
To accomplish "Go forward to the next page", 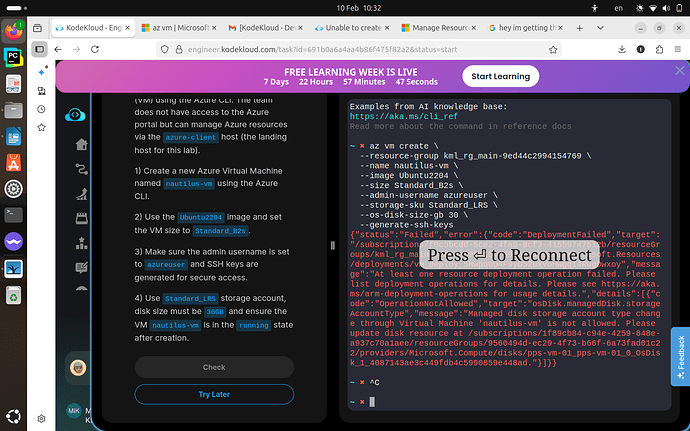I will pyautogui.click(x=76, y=49).
